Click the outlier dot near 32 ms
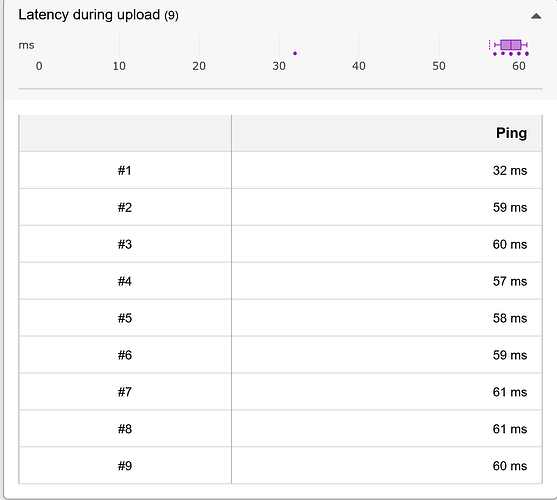The image size is (557, 500). [x=295, y=53]
